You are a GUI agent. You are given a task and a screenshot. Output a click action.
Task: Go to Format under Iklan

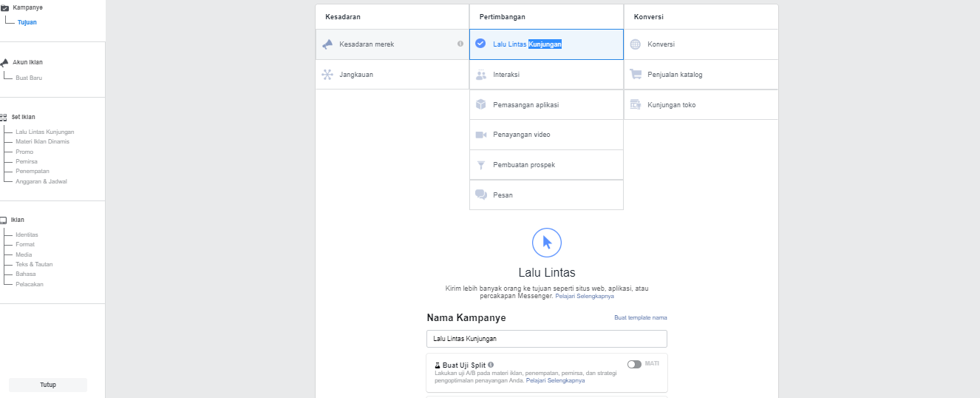(25, 244)
